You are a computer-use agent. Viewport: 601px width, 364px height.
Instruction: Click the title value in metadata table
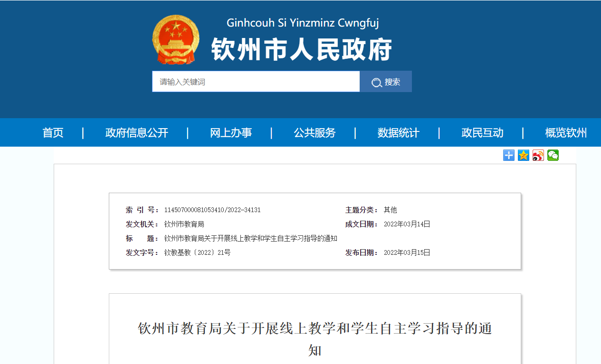coord(251,239)
